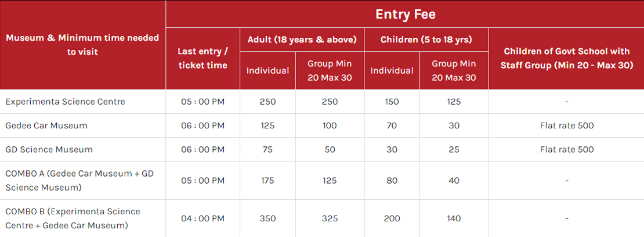Select the Experimenta Science Centre row label
This screenshot has height=237, width=644.
tap(66, 102)
